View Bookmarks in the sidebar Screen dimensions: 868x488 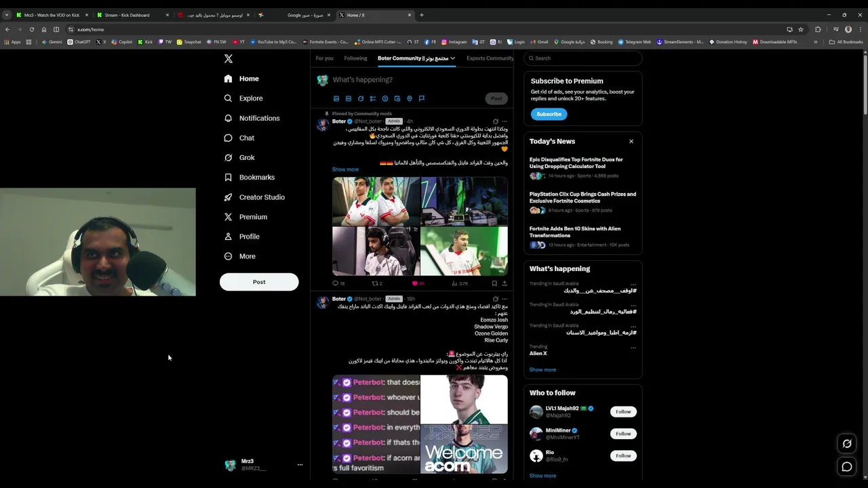[249, 177]
